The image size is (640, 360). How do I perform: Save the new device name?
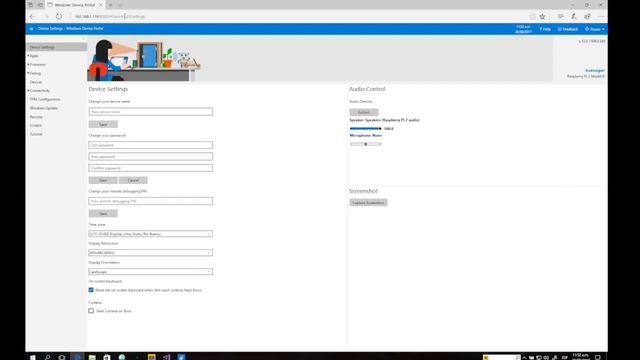click(103, 124)
